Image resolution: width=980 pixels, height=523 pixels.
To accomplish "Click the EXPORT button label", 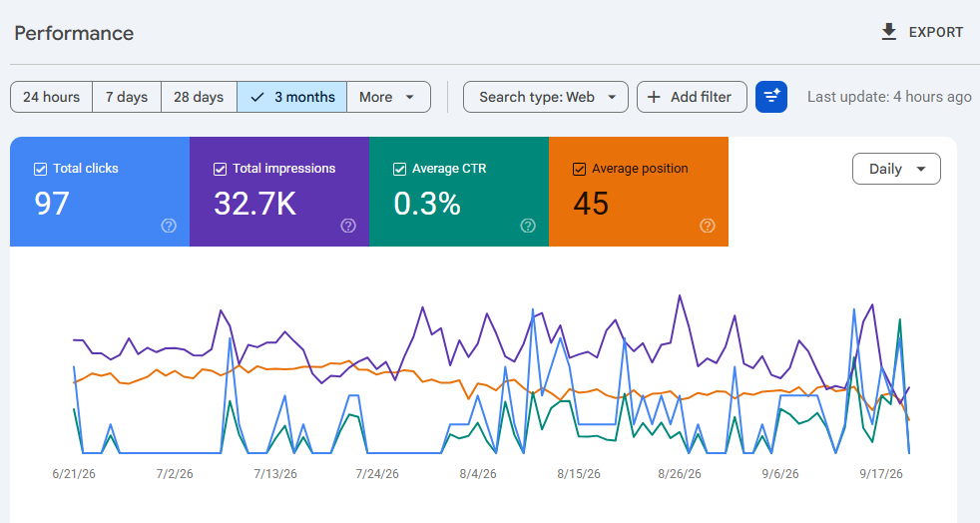I will click(936, 33).
